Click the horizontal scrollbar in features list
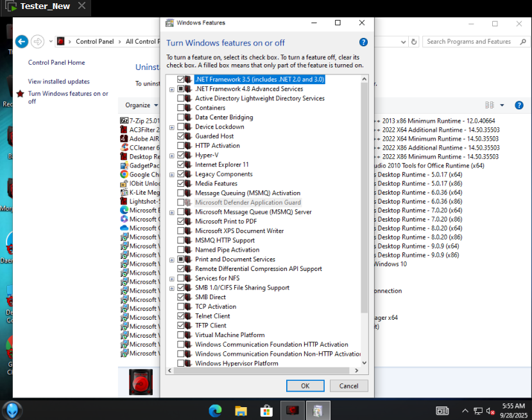The image size is (532, 420). click(x=261, y=371)
